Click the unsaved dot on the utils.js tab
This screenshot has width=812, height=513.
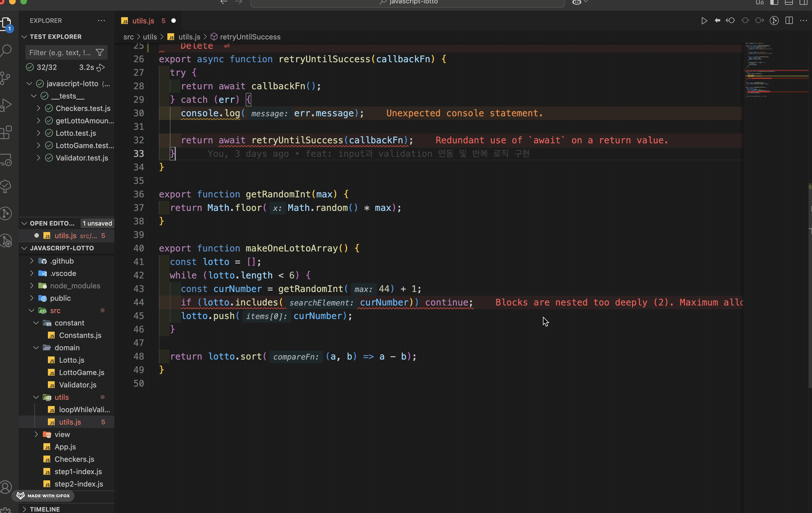(174, 21)
